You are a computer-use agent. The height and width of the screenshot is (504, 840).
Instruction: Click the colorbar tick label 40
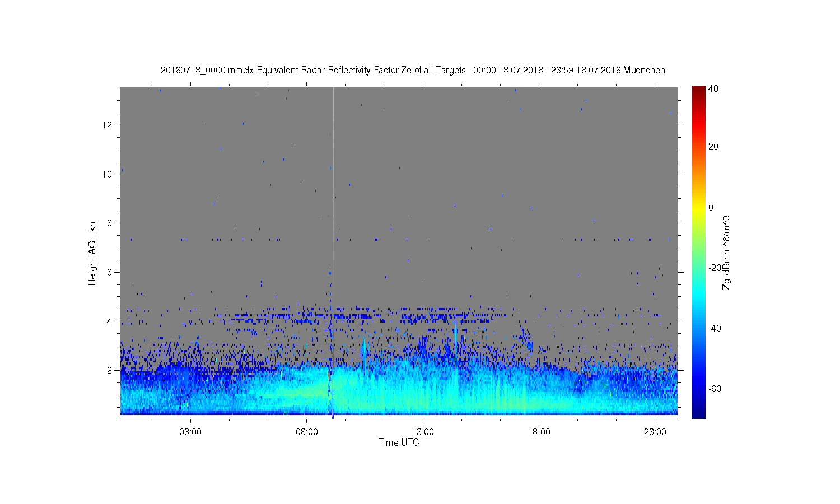pyautogui.click(x=713, y=89)
